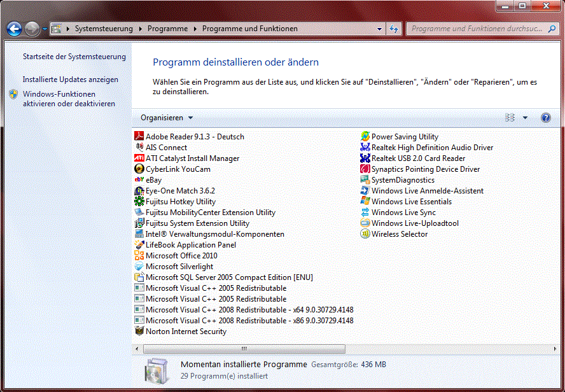Screen dimensions: 565x392
Task: Open Startseite der Systemsteuerung link
Action: (74, 57)
